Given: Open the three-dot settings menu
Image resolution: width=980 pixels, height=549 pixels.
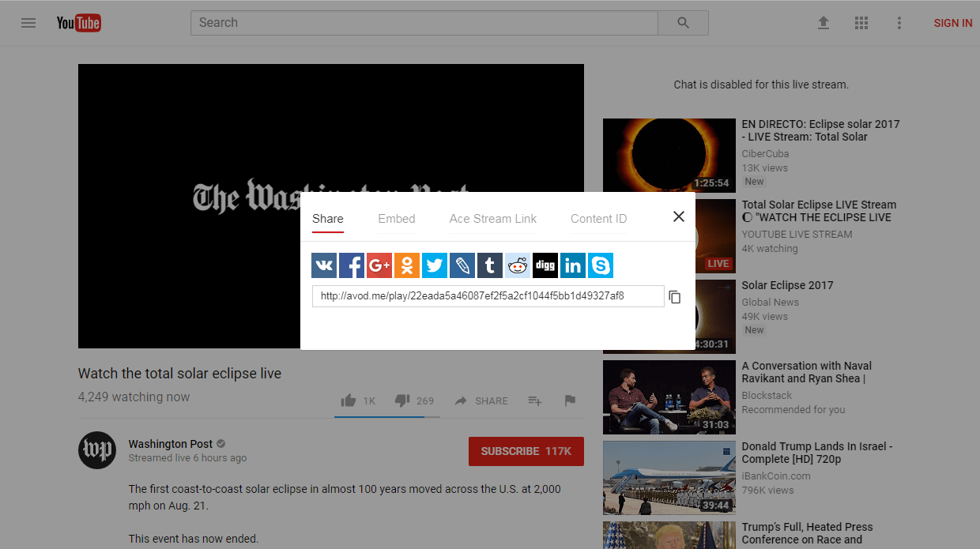Looking at the screenshot, I should pos(899,23).
